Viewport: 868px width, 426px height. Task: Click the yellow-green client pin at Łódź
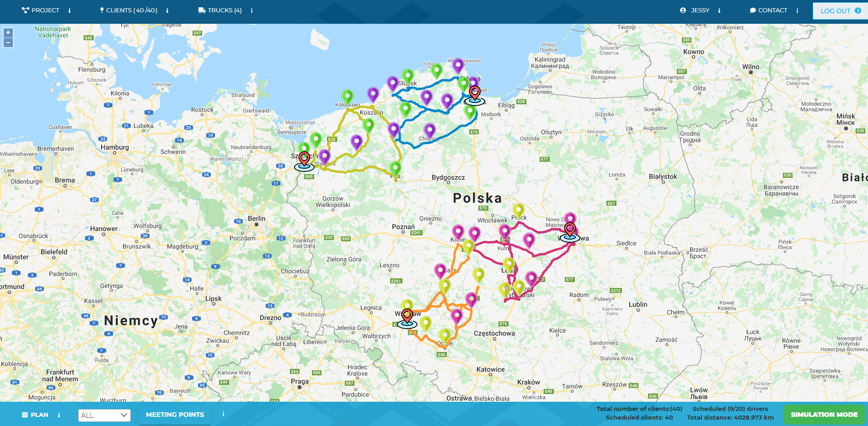click(x=509, y=264)
